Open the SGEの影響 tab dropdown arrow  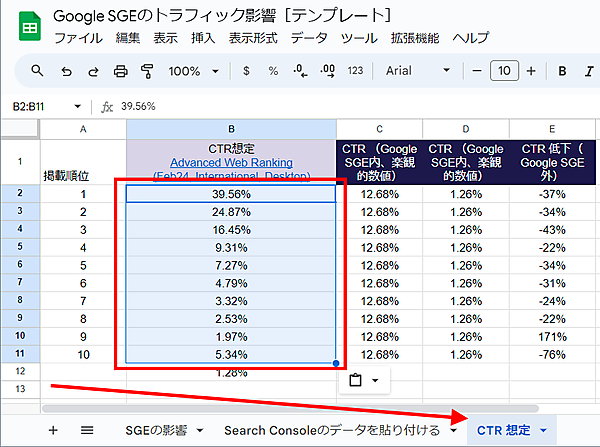(x=200, y=431)
